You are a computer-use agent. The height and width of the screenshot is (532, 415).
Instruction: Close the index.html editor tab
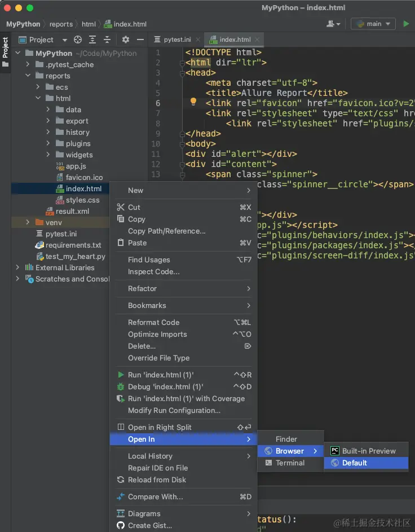pyautogui.click(x=257, y=39)
